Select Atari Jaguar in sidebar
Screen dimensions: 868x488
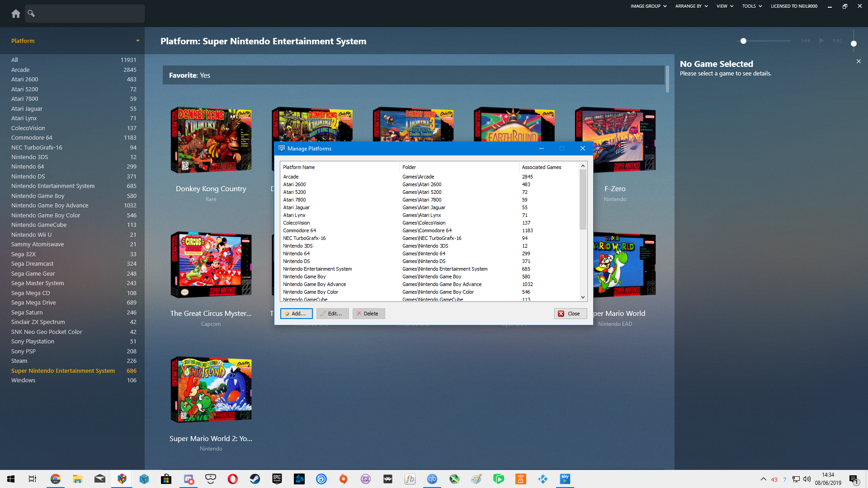click(74, 108)
